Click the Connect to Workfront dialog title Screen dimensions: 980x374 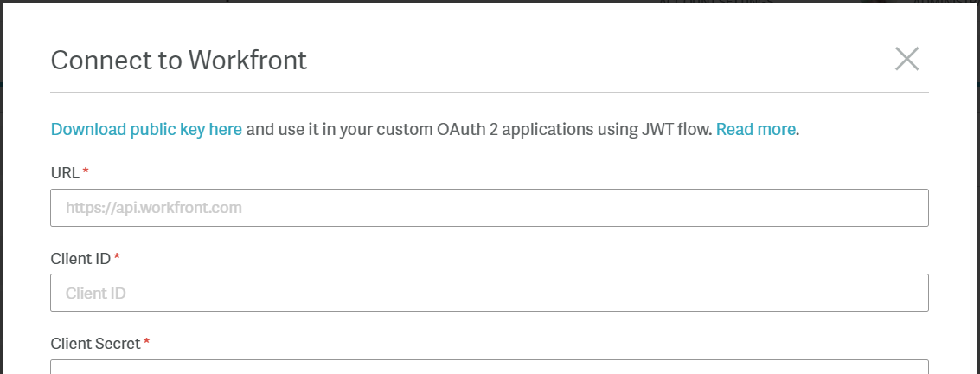tap(179, 61)
